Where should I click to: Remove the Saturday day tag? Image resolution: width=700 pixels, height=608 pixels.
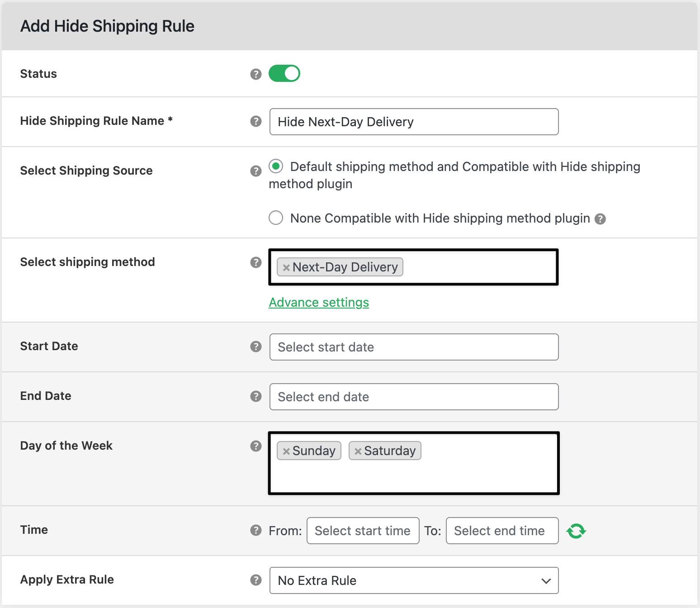point(358,451)
